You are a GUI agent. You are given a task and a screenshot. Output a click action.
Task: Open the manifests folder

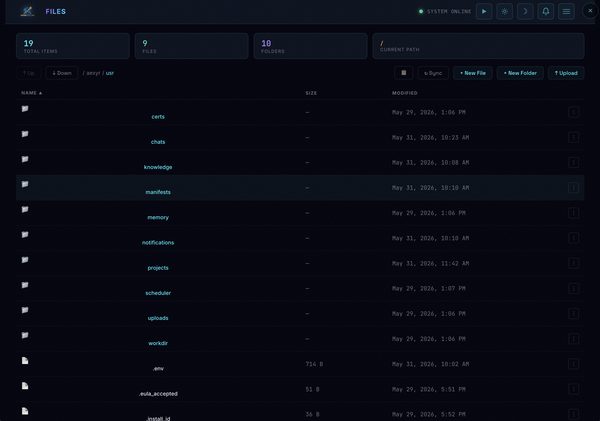tap(158, 192)
